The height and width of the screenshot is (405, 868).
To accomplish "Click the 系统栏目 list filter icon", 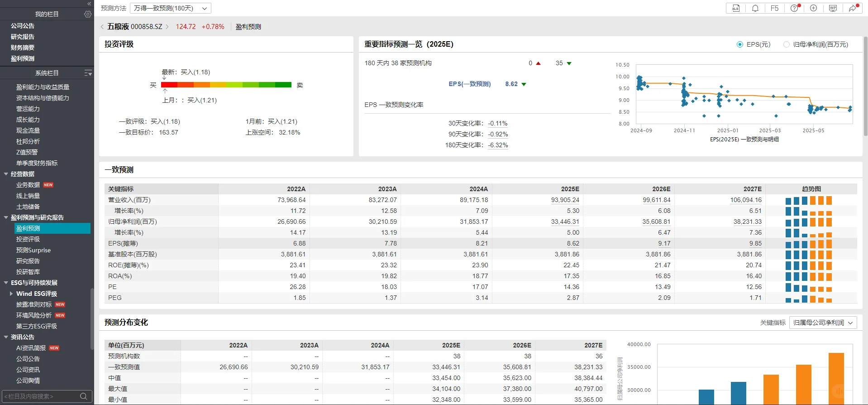I will pos(88,73).
